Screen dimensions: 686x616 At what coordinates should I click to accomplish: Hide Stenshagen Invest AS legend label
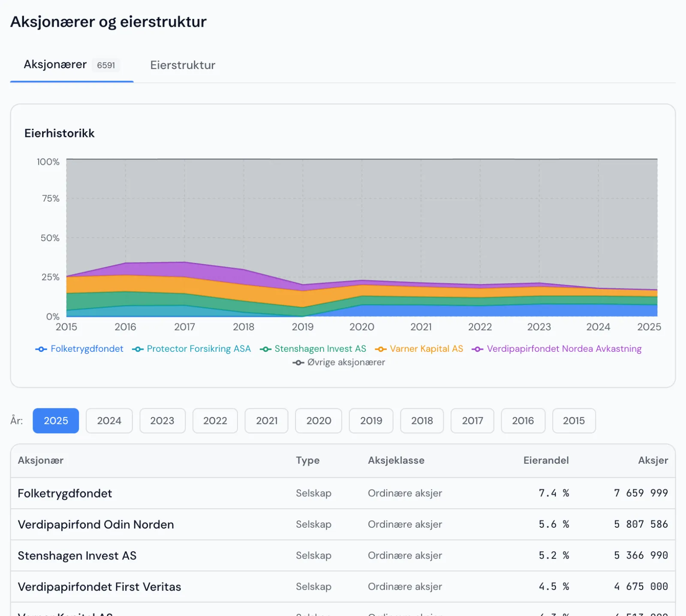pos(320,349)
